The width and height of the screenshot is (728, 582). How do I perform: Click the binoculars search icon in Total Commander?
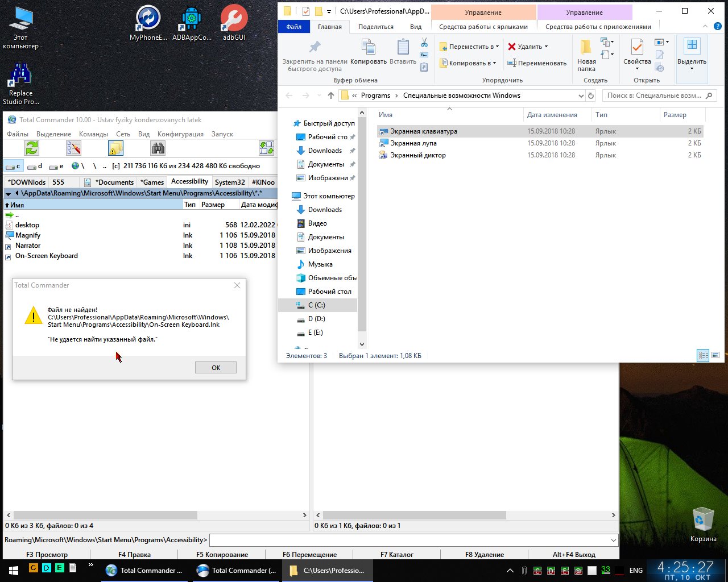tap(158, 148)
